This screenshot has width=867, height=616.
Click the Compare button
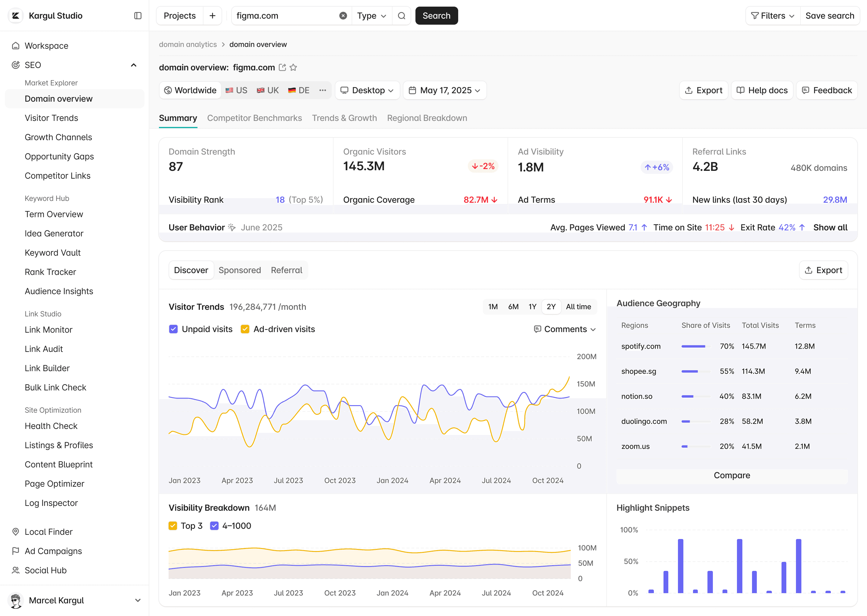732,475
